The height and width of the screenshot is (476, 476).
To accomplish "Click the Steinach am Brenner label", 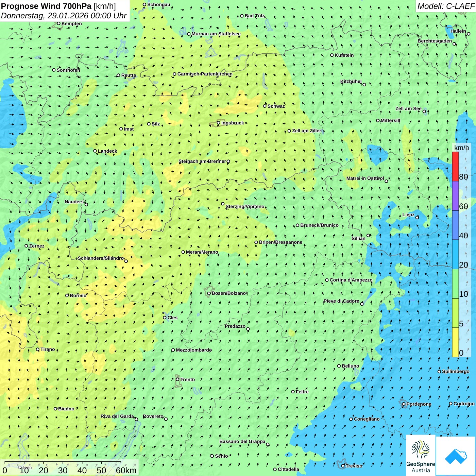I will (x=202, y=161).
